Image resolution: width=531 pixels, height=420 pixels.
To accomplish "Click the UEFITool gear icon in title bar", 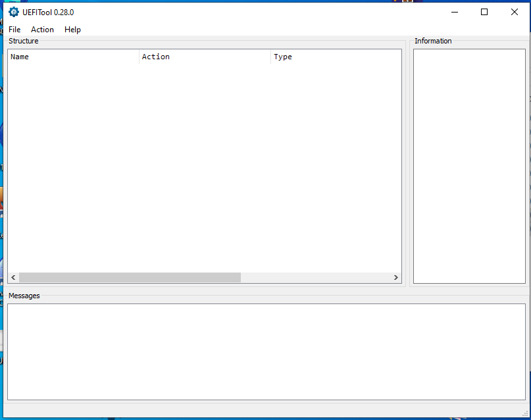I will (x=13, y=12).
